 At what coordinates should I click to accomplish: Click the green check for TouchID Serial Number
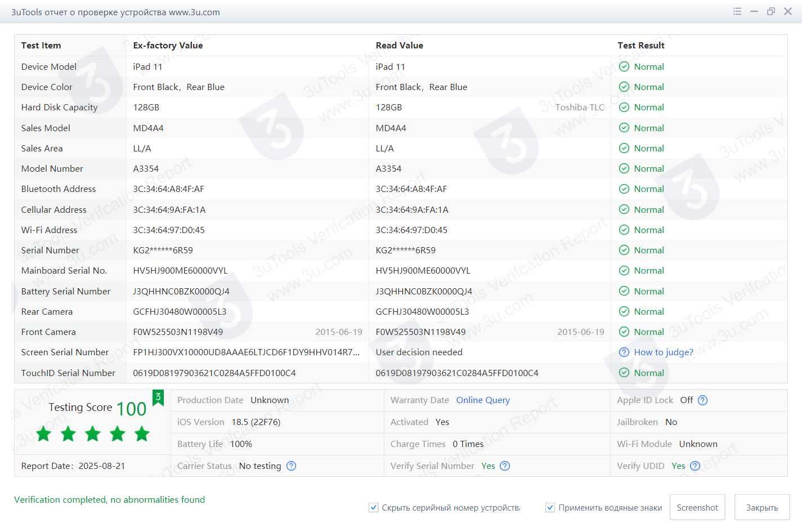point(624,373)
